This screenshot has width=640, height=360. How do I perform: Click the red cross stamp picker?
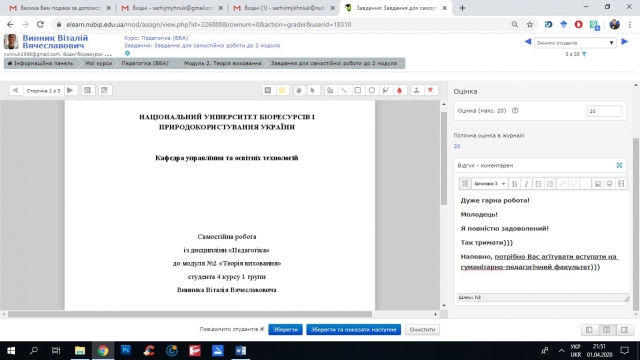pos(430,90)
